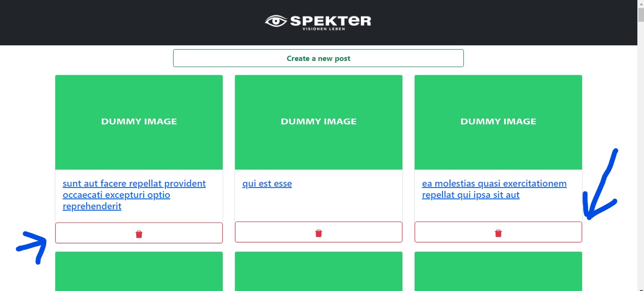Click dummy image above 'qui est esse' title
The image size is (644, 291).
coord(319,122)
